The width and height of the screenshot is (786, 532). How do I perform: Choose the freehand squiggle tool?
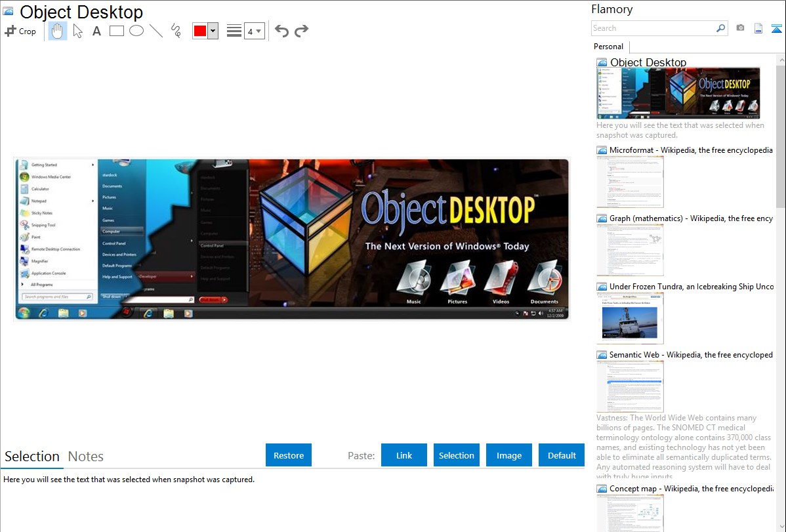tap(176, 31)
